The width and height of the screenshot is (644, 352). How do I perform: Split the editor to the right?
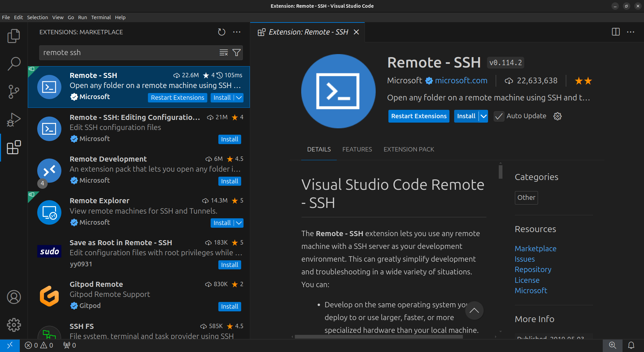pos(615,32)
